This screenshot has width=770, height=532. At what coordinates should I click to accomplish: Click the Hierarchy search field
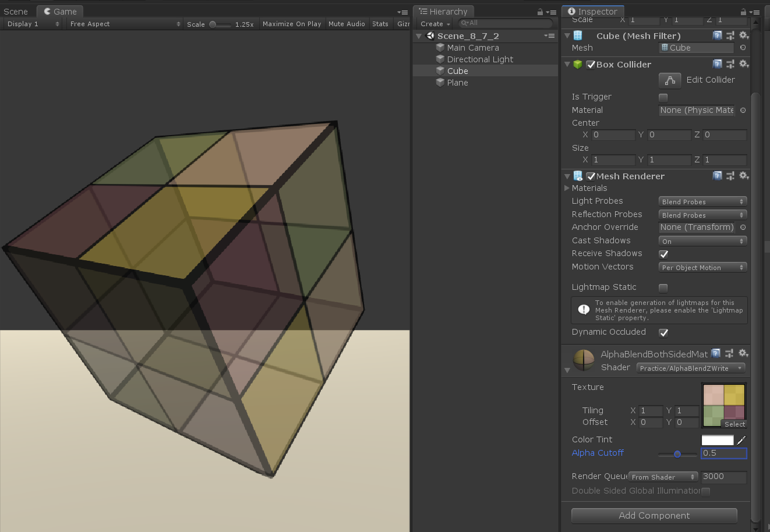(x=504, y=23)
